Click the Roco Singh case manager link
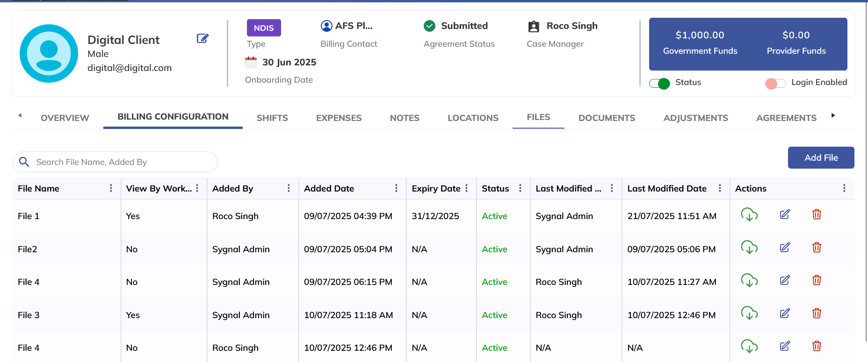868x362 pixels. point(571,26)
